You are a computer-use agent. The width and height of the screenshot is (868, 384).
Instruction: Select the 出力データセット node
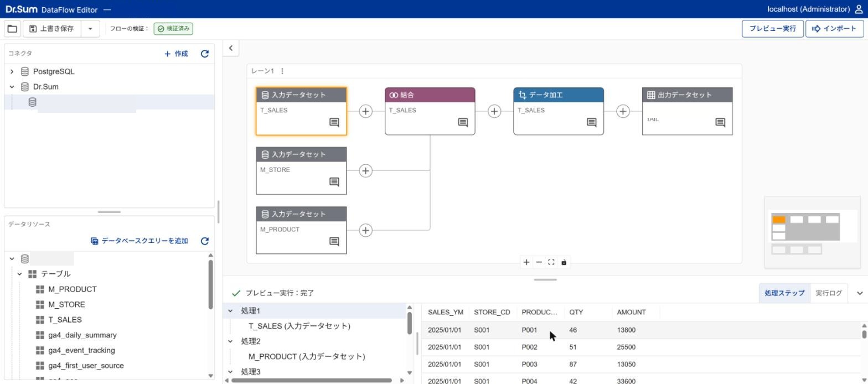pos(687,111)
